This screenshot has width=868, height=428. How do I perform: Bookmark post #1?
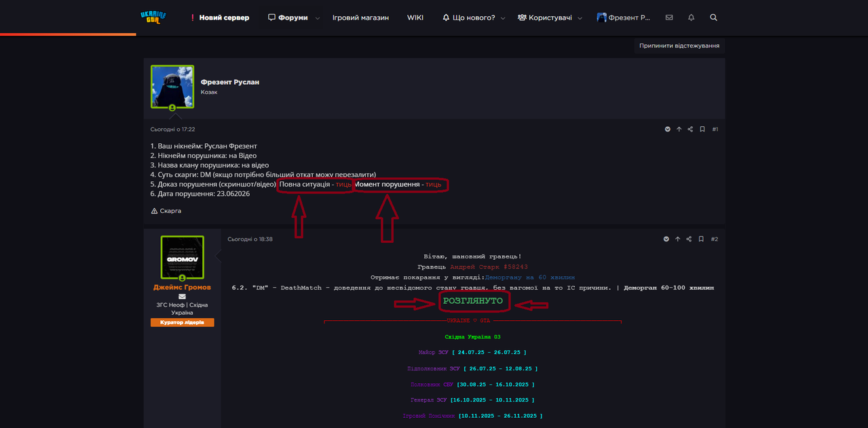tap(702, 129)
